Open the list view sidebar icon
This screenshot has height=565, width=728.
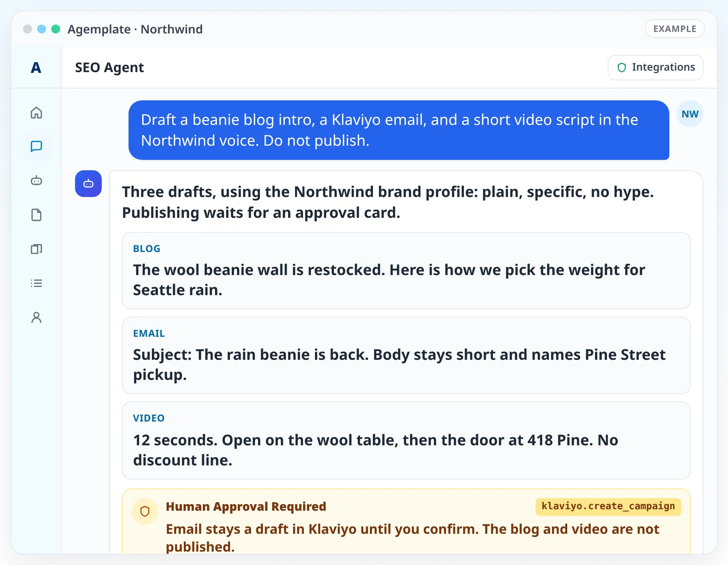(36, 283)
